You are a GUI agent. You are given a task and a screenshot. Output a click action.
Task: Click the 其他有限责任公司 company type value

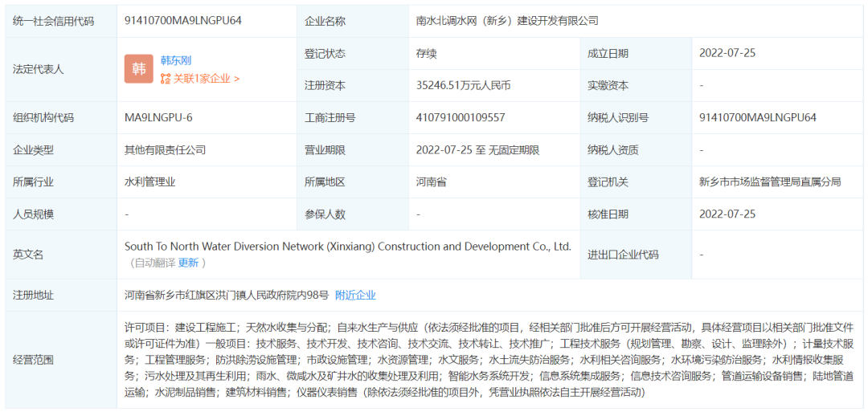click(x=165, y=149)
